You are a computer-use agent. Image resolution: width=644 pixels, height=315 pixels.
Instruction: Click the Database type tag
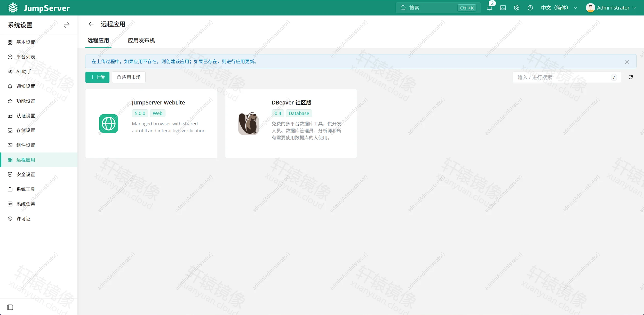(299, 113)
